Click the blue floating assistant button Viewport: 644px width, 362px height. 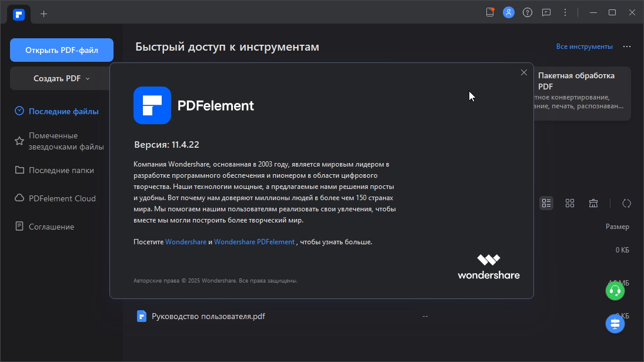(615, 324)
